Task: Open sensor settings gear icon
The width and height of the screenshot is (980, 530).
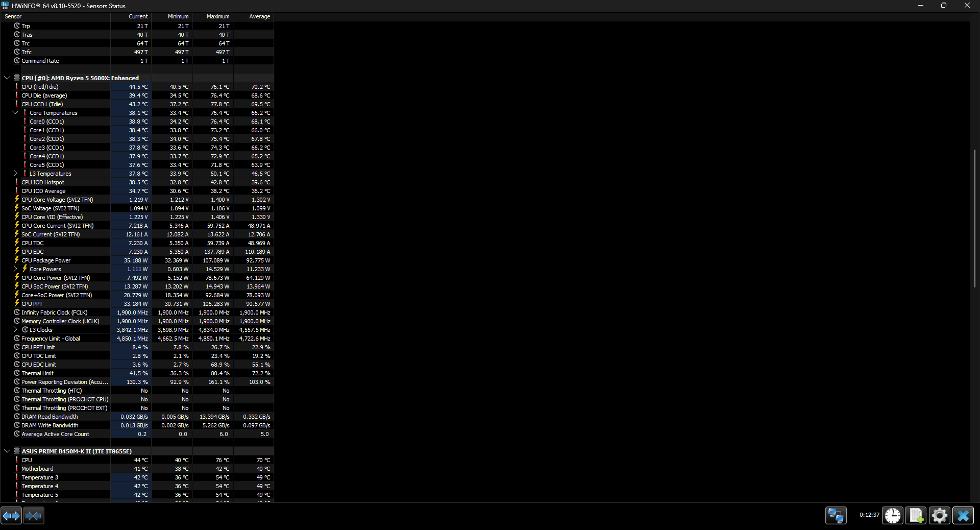Action: coord(940,516)
